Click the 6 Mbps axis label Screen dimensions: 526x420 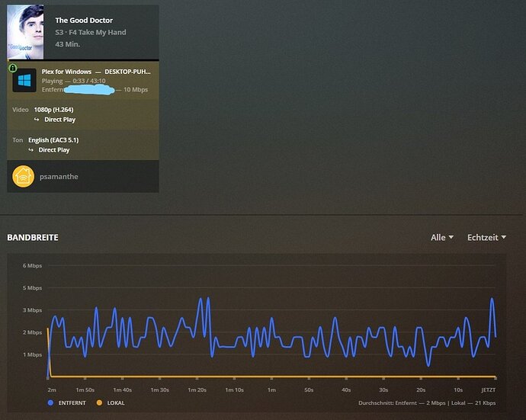tap(32, 266)
